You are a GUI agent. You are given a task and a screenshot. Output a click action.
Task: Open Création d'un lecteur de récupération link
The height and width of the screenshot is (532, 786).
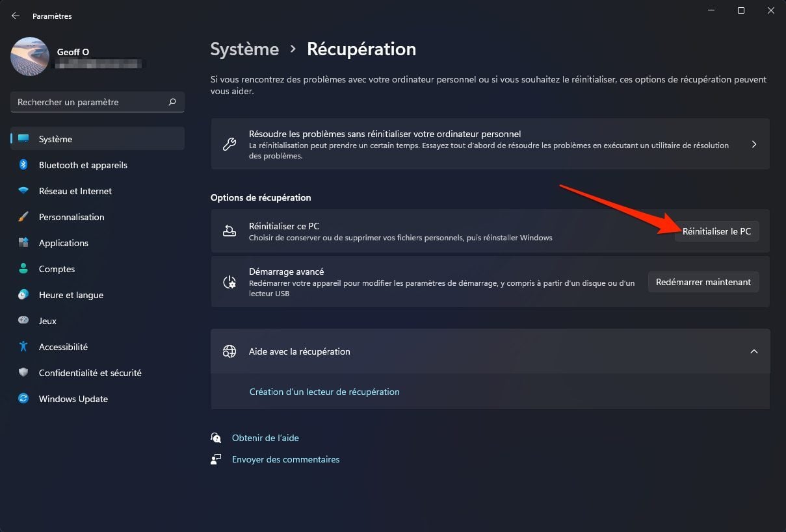pos(324,392)
